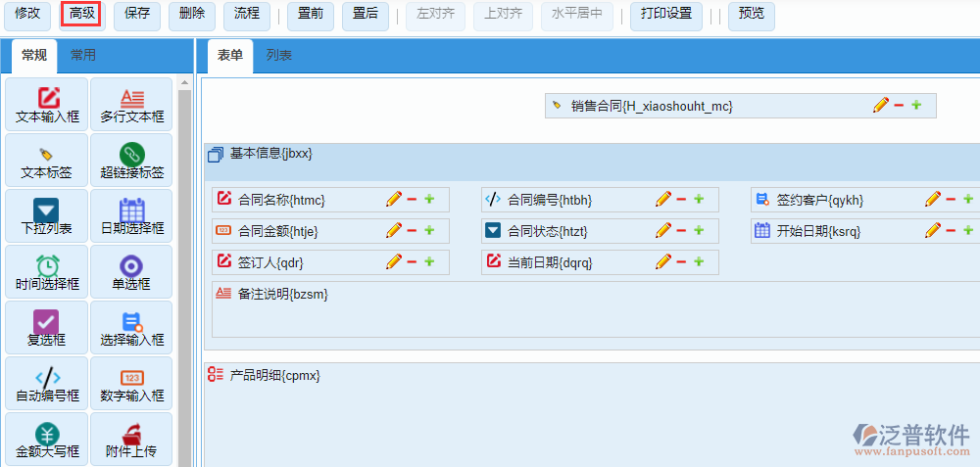
Task: Pick the 超链接标签 hyperlink label widget
Action: click(x=131, y=162)
